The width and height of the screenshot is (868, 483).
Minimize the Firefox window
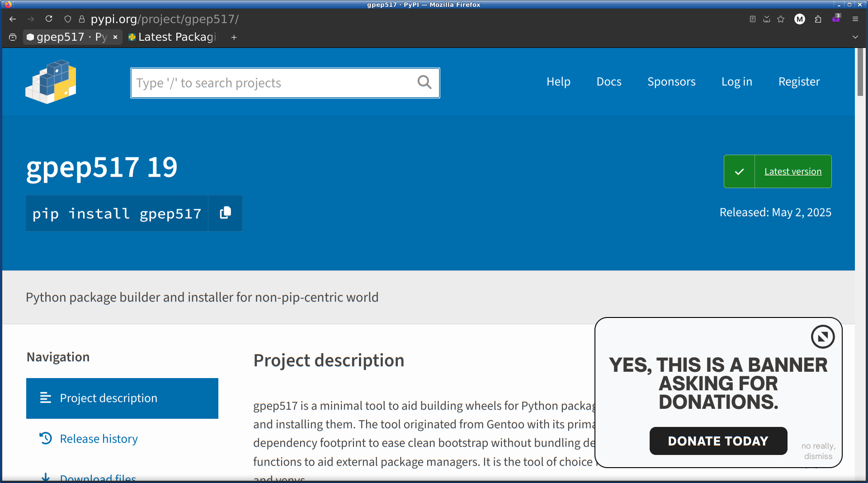coord(839,5)
